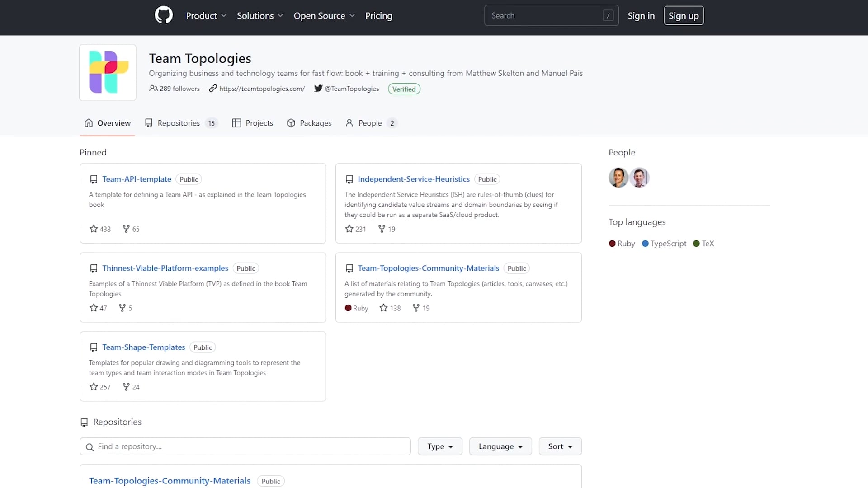This screenshot has width=868, height=488.
Task: Open the Independent-Service-Heuristics repository
Action: (x=414, y=179)
